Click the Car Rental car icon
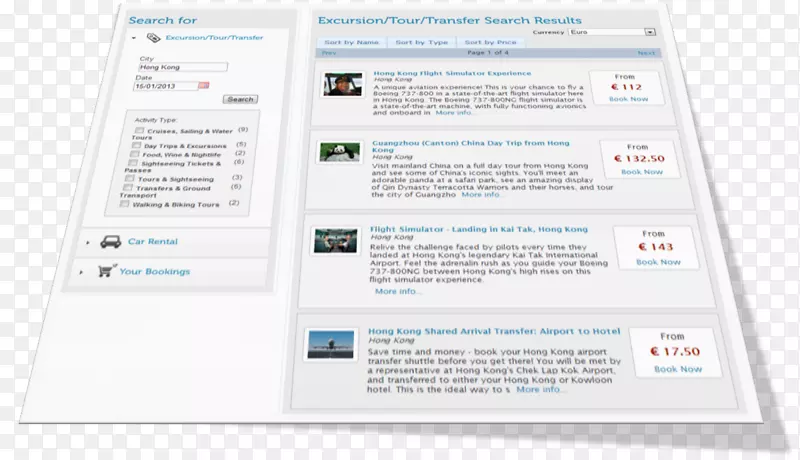This screenshot has width=800, height=460. [x=108, y=242]
